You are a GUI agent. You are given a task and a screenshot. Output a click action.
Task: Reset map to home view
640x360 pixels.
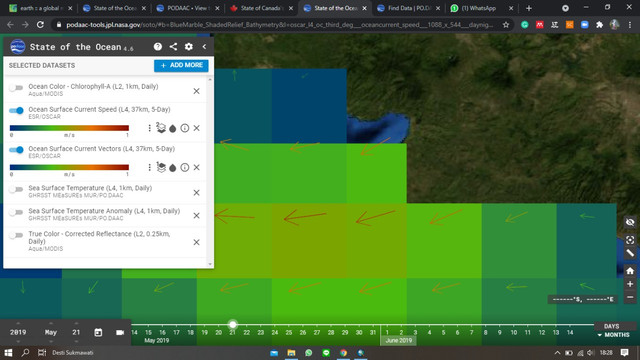pos(630,271)
